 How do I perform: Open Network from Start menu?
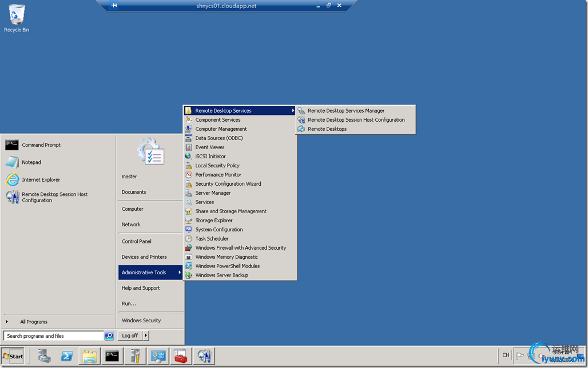pos(151,225)
